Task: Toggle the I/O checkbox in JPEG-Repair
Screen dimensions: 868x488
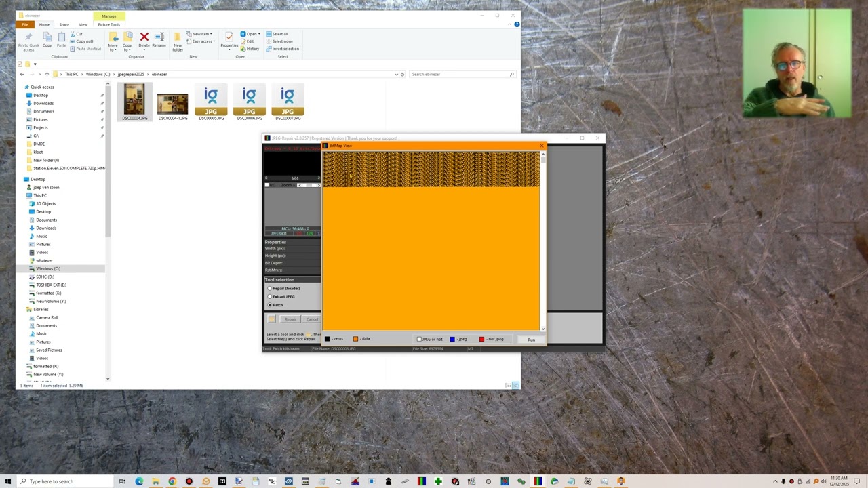Action: [267, 185]
